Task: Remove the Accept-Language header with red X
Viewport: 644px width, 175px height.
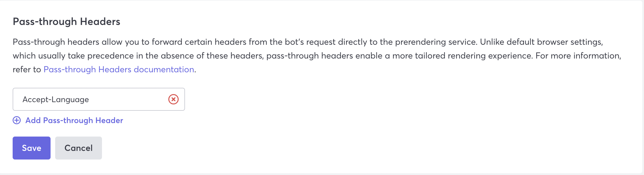Action: pyautogui.click(x=173, y=99)
